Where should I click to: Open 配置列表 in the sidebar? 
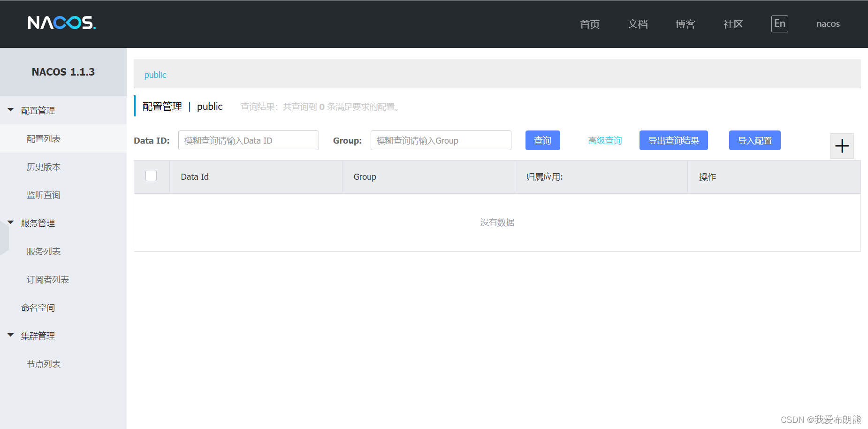coord(44,138)
